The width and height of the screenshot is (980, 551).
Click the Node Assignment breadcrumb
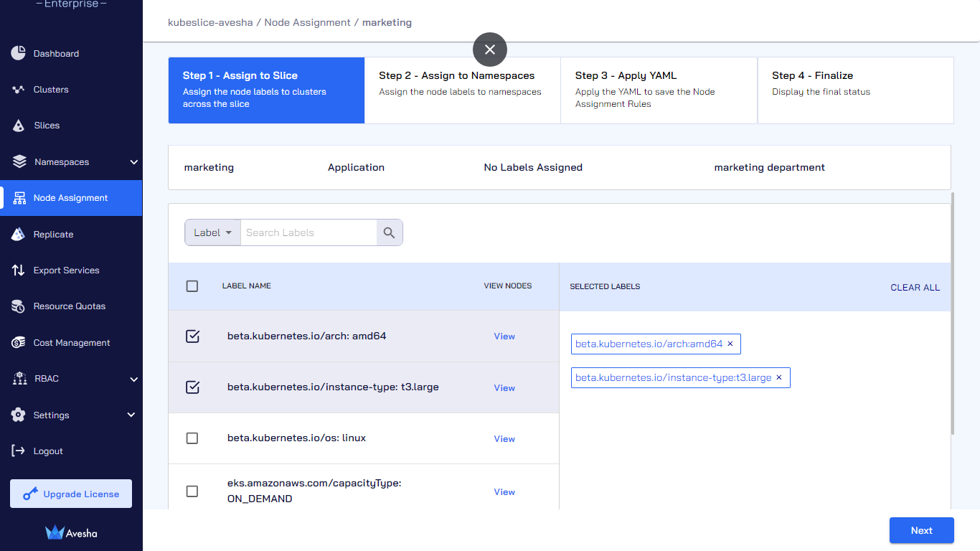[x=307, y=22]
